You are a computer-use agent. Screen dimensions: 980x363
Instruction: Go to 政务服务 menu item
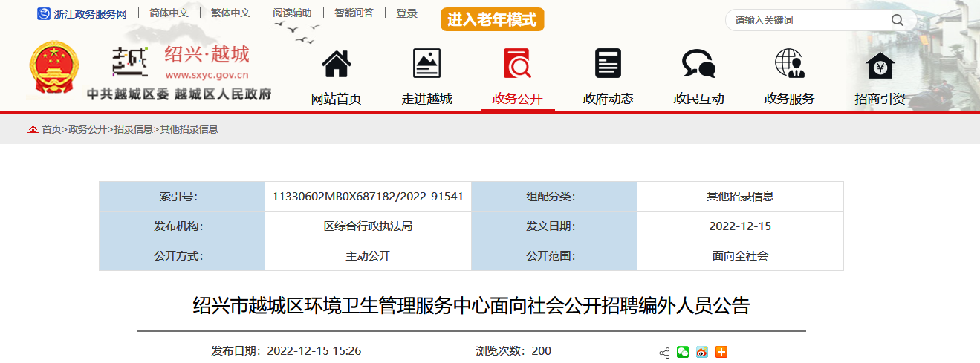[x=790, y=99]
